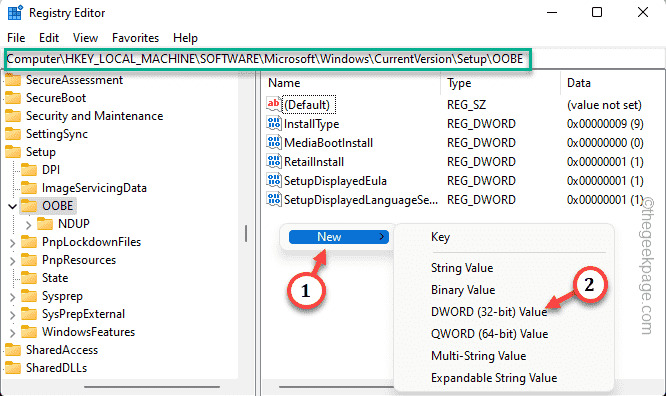Click the (Default) string value icon

[x=274, y=104]
